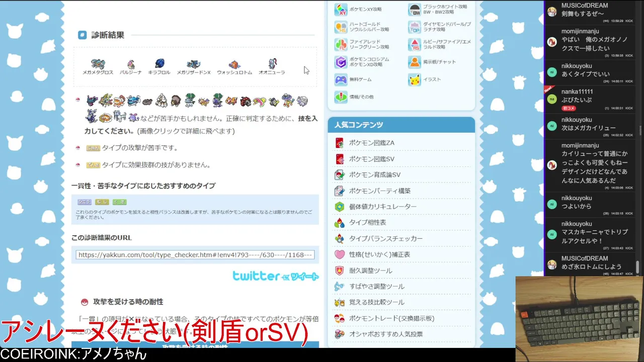Click 性格(せいかく)補正表 heart icon

tap(340, 254)
